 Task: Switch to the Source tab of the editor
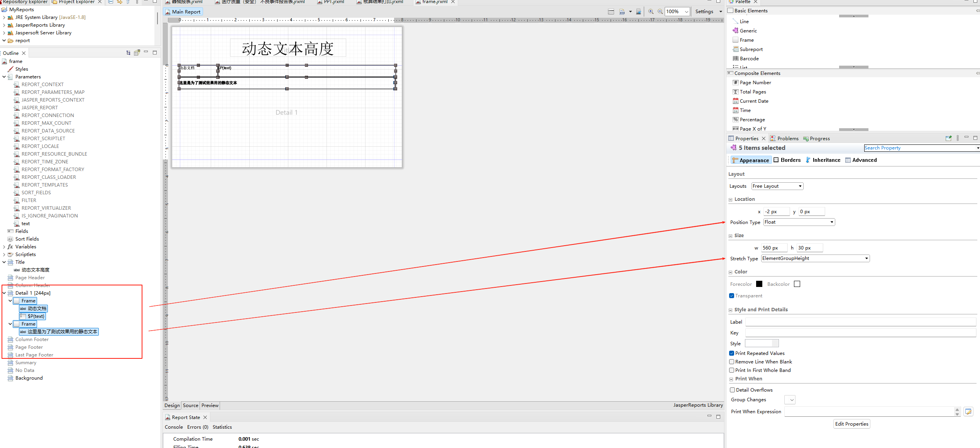[190, 405]
